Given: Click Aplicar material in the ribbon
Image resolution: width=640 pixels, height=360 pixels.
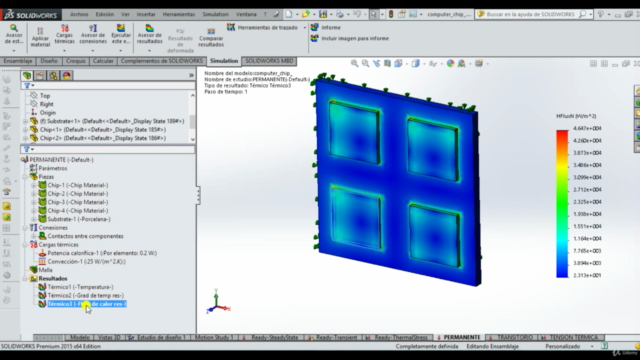Looking at the screenshot, I should coord(40,37).
